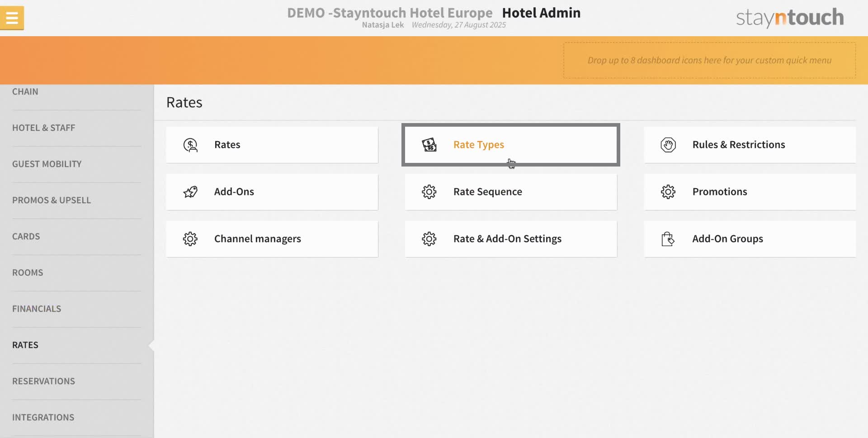Open the Cards sidebar section

[26, 237]
